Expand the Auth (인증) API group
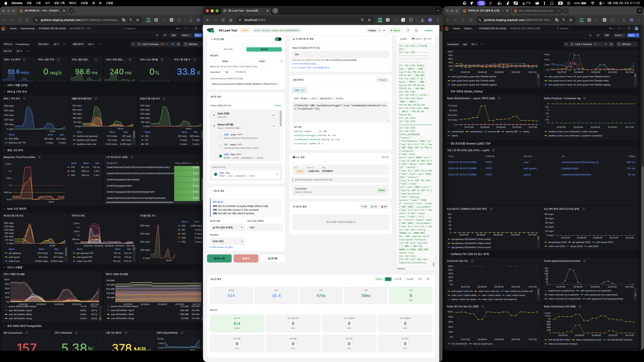This screenshot has height=362, width=644. point(214,115)
